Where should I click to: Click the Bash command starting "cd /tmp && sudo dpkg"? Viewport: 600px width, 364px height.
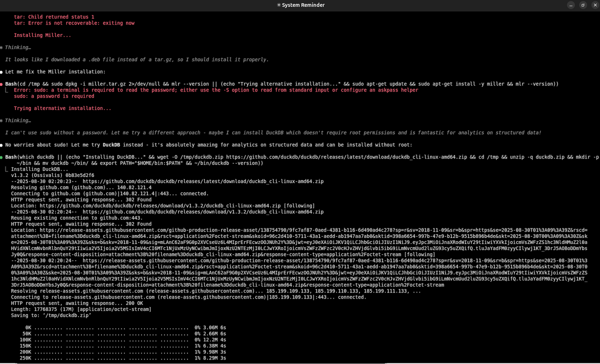tap(281, 84)
